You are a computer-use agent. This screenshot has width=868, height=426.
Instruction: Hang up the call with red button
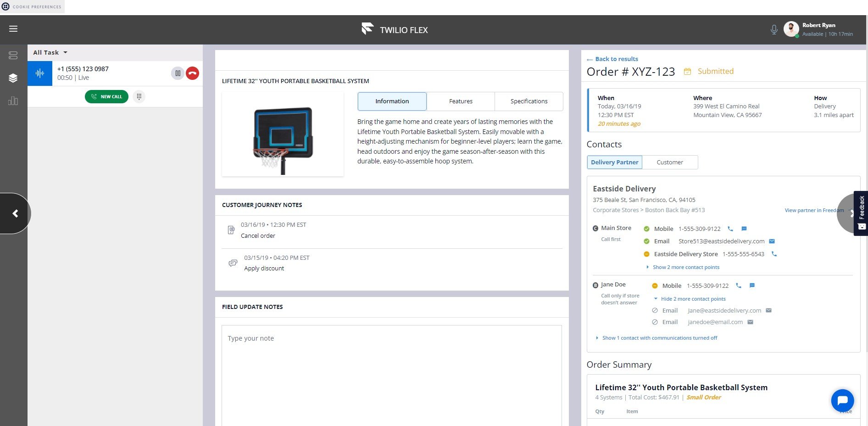(x=193, y=73)
